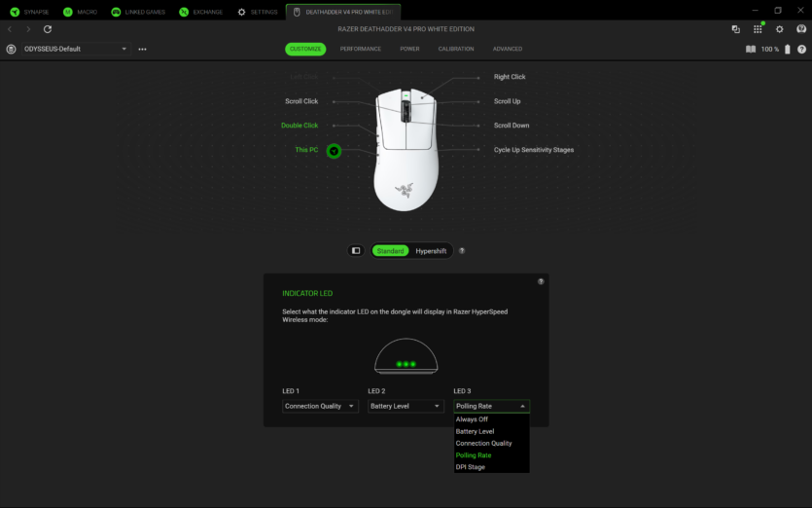
Task: Open the gear settings icon at top right
Action: 779,29
